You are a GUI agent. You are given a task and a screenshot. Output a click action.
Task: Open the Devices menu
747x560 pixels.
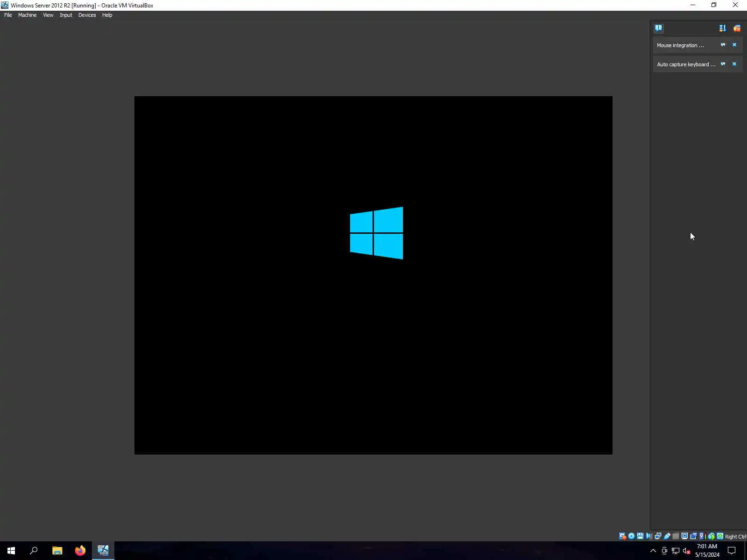coord(87,15)
